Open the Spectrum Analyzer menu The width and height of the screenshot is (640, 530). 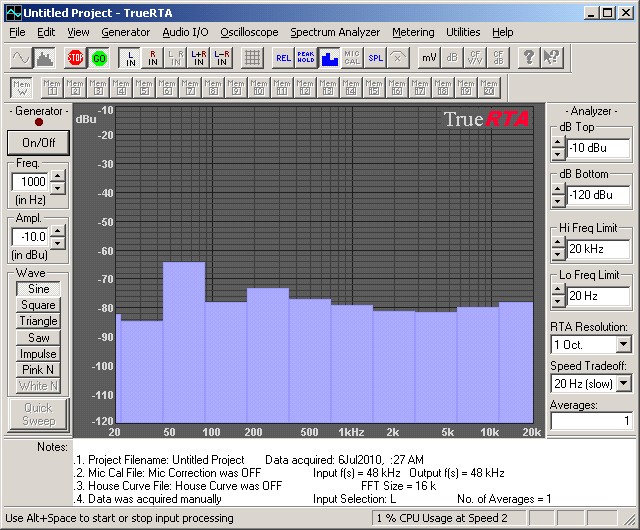(x=335, y=32)
